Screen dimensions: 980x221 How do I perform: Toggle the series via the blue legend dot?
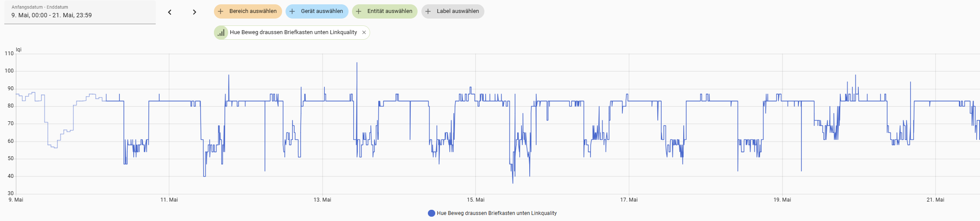(431, 213)
